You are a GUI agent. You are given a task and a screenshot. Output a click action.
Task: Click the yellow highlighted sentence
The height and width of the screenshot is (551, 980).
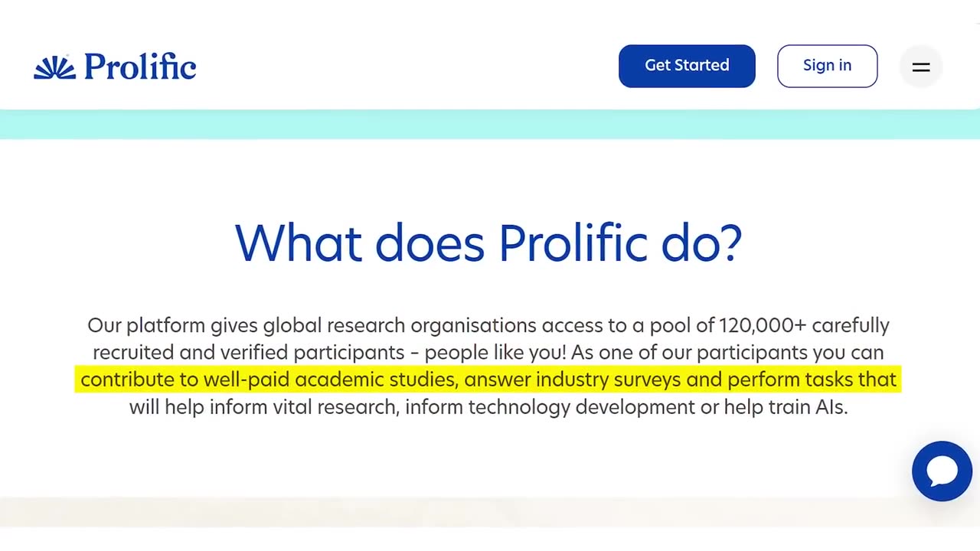click(x=488, y=380)
